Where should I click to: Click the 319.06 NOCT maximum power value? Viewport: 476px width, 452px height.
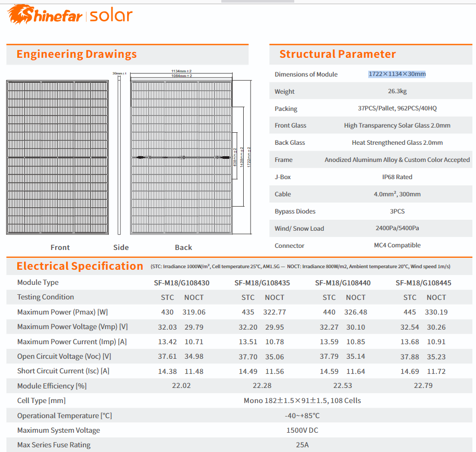coord(194,312)
